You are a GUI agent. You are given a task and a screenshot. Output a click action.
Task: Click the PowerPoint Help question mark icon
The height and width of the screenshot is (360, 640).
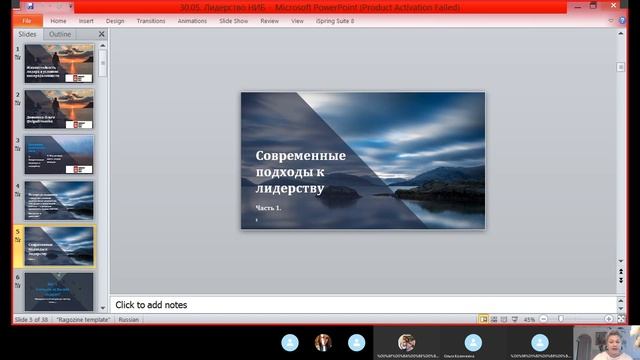click(622, 20)
